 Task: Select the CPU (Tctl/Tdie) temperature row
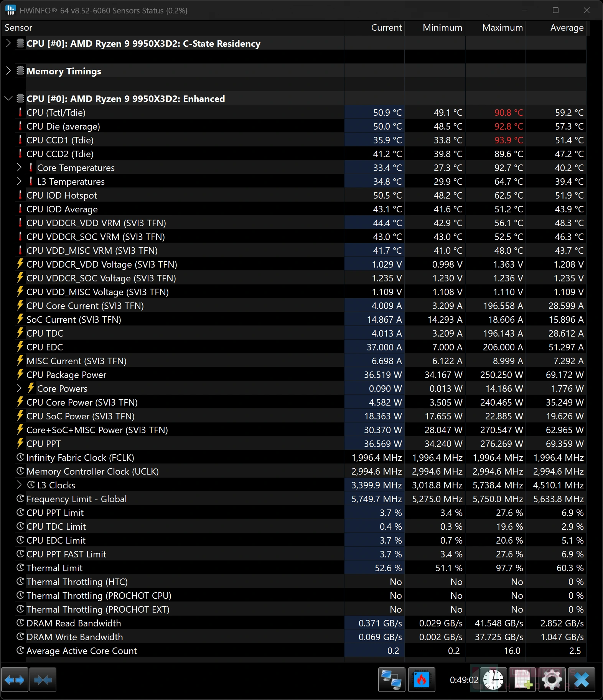[x=293, y=112]
